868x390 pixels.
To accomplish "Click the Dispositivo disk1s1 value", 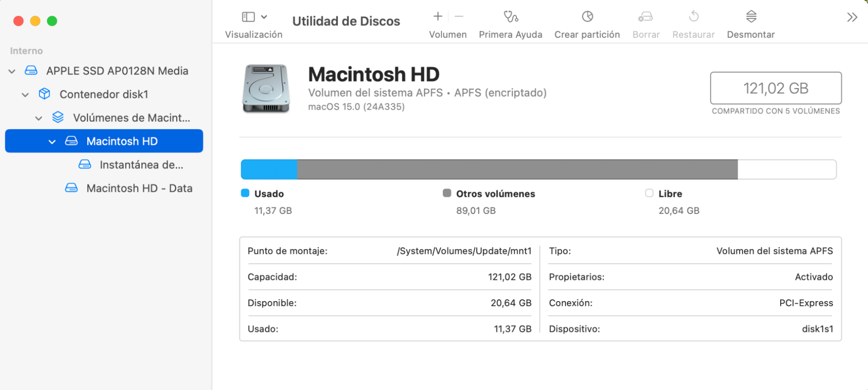I will 818,329.
